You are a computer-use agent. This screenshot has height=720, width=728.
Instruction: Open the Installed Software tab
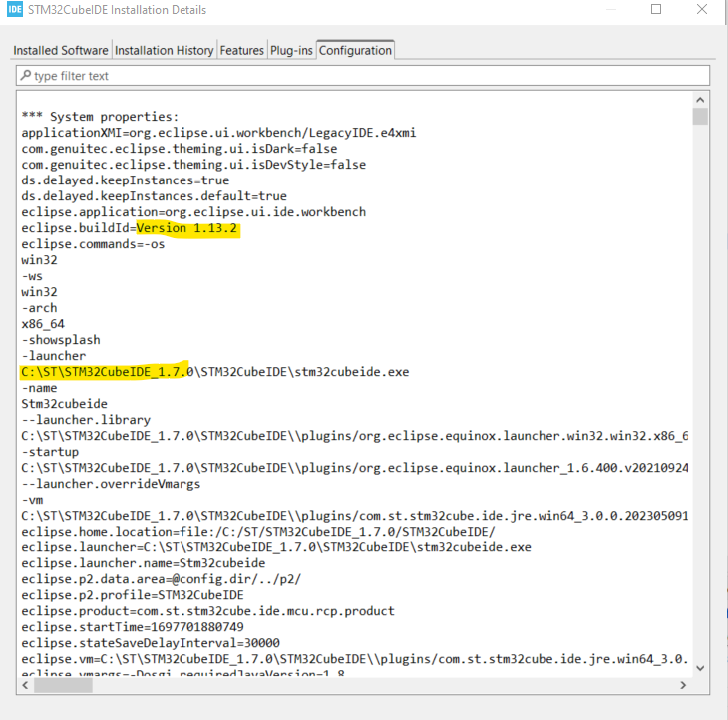[61, 50]
